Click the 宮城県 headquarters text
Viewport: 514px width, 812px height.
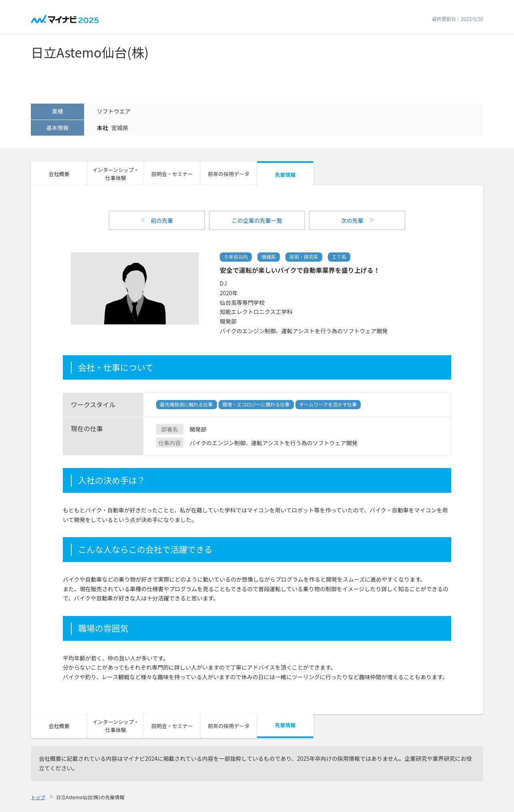tap(120, 128)
